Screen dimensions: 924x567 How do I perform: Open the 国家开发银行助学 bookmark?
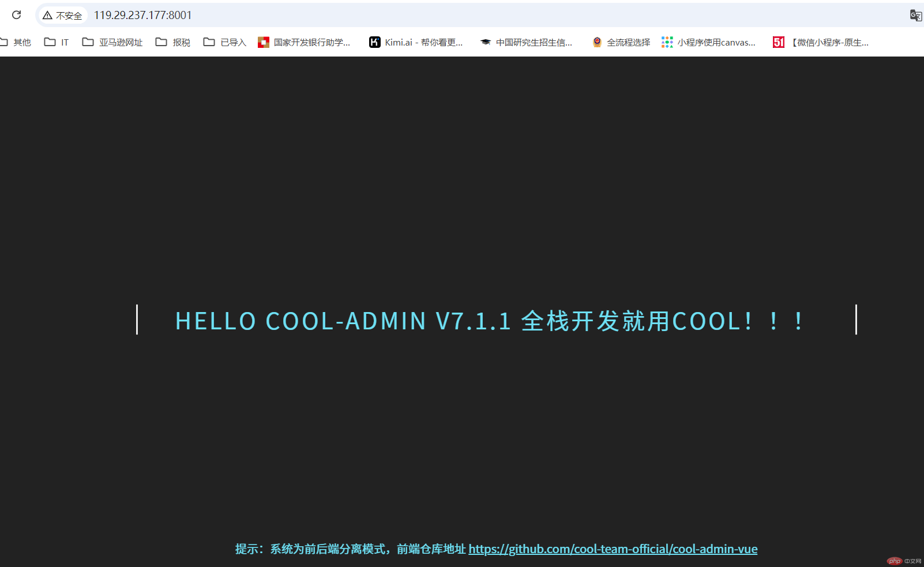click(304, 42)
